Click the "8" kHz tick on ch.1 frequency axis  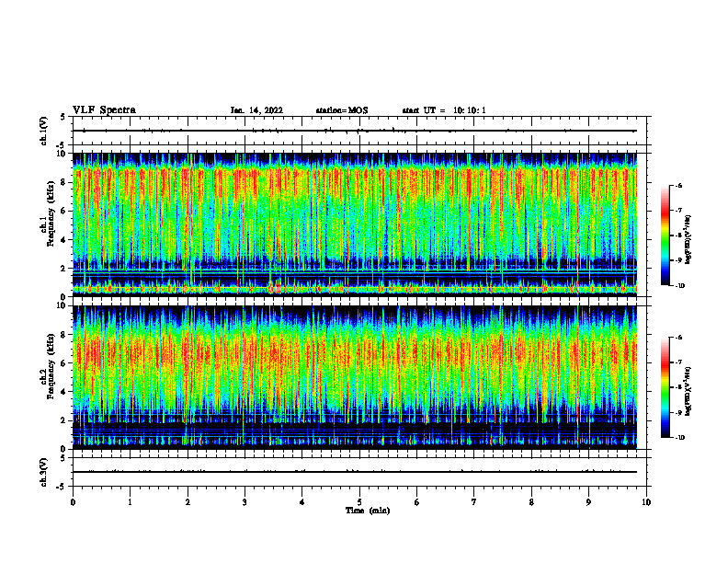click(x=63, y=182)
